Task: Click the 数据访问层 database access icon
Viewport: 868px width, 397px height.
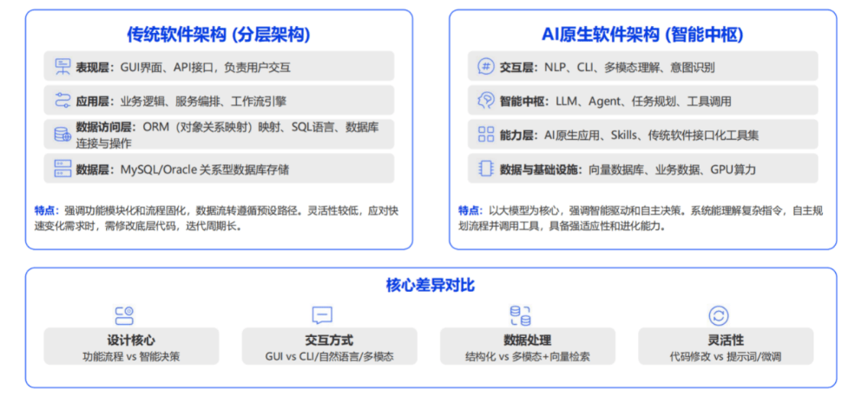Action: (62, 135)
